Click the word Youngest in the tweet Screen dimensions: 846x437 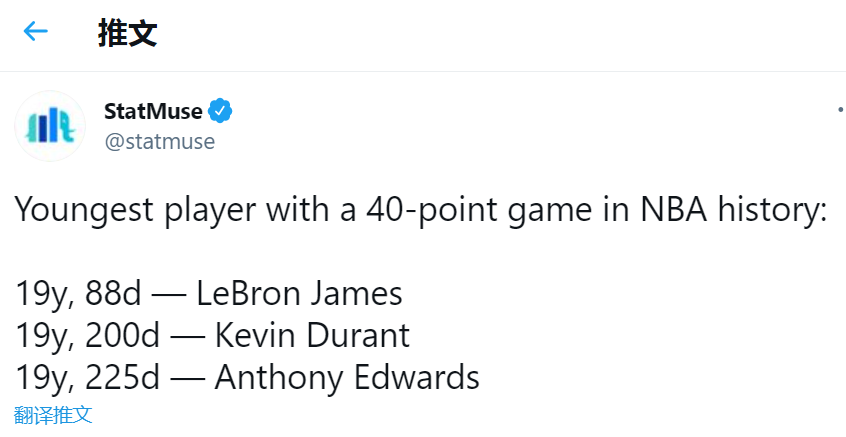coord(83,211)
